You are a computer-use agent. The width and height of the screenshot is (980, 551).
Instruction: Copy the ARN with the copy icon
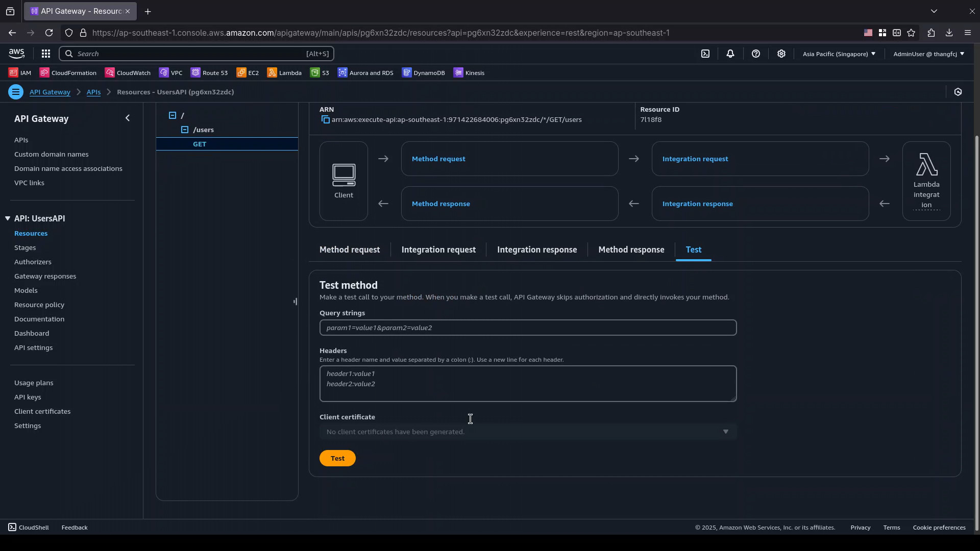(x=325, y=120)
